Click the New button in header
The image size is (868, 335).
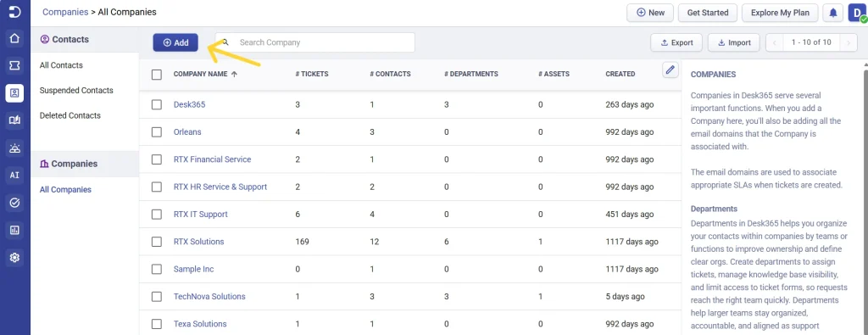click(x=650, y=13)
